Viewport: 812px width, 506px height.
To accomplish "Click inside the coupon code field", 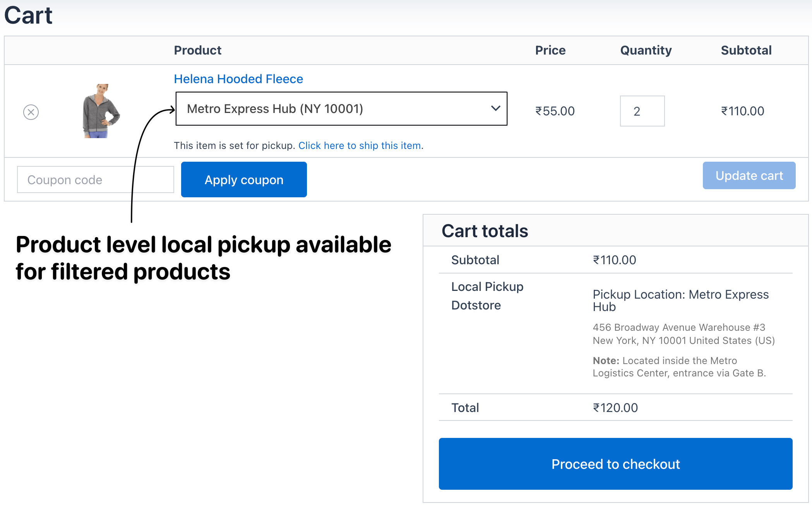I will coord(95,179).
